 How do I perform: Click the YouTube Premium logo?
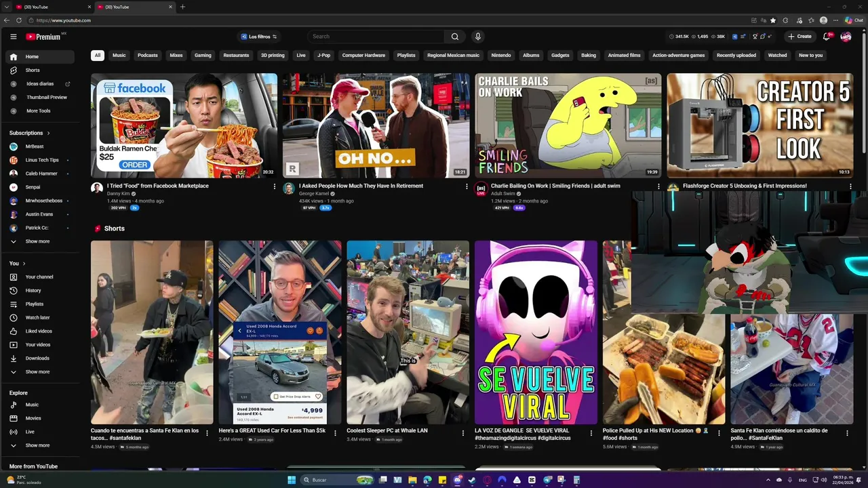tap(45, 37)
